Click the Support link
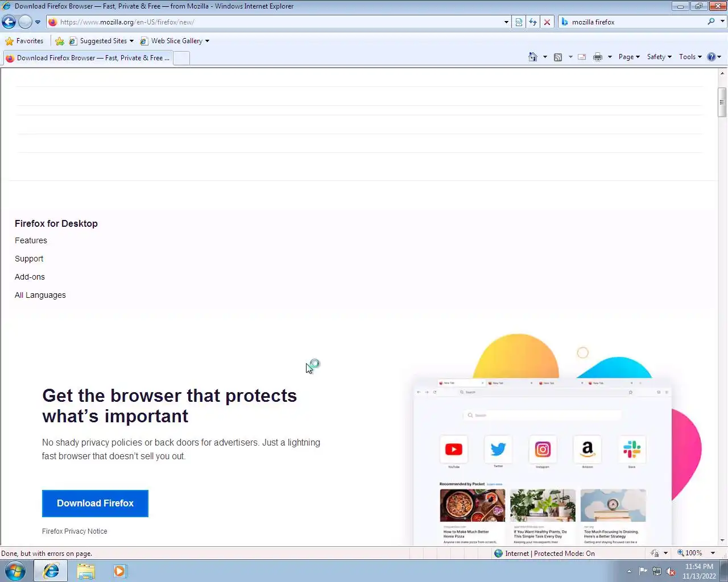Image resolution: width=728 pixels, height=582 pixels. pos(29,259)
